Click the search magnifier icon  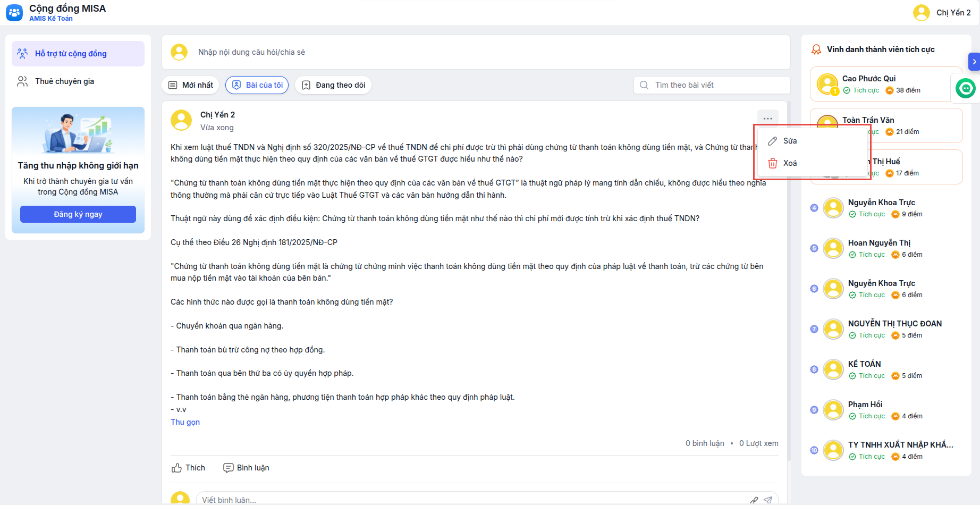click(644, 85)
